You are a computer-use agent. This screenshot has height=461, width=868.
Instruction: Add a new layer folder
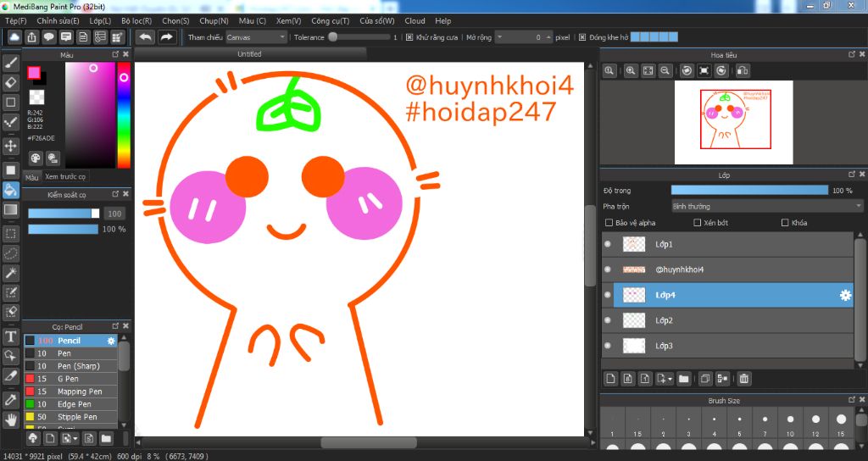coord(684,379)
